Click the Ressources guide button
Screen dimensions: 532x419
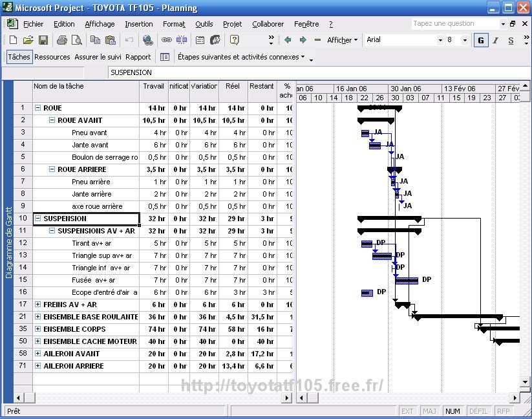[x=52, y=57]
